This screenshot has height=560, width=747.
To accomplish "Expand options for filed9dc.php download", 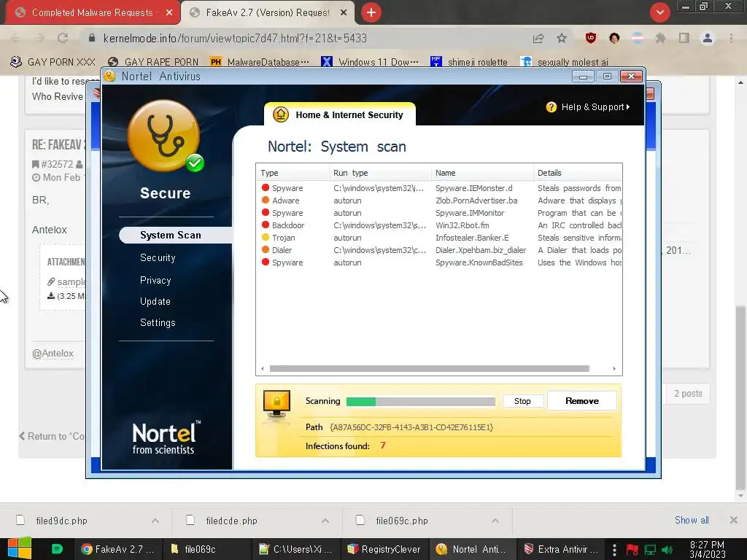I will pyautogui.click(x=155, y=521).
